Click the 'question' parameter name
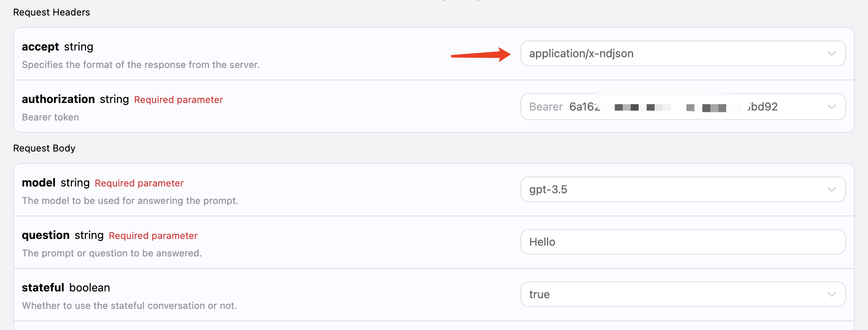 pos(46,235)
